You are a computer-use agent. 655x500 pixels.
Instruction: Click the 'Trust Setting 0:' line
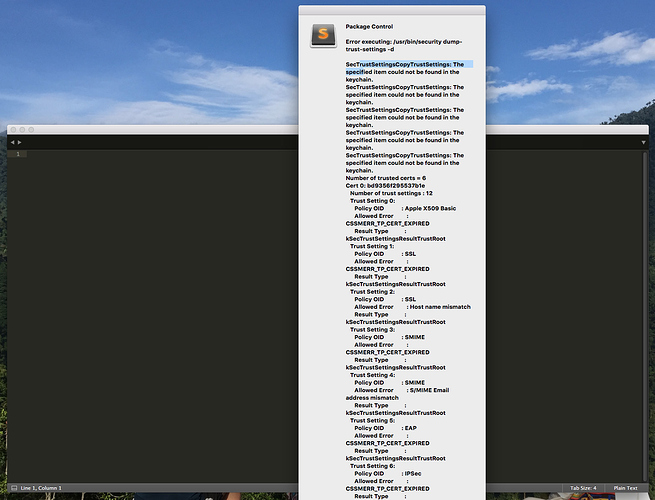[x=373, y=201]
